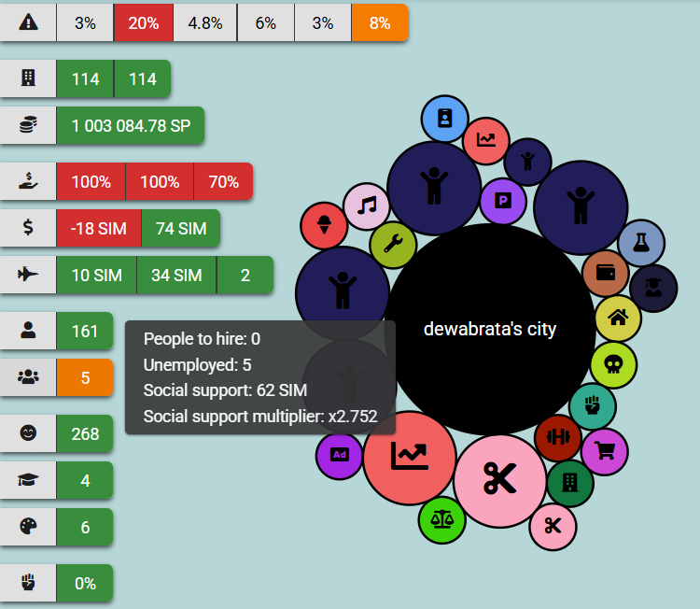Open the purple parking P circle
This screenshot has height=609, width=700.
[x=503, y=201]
